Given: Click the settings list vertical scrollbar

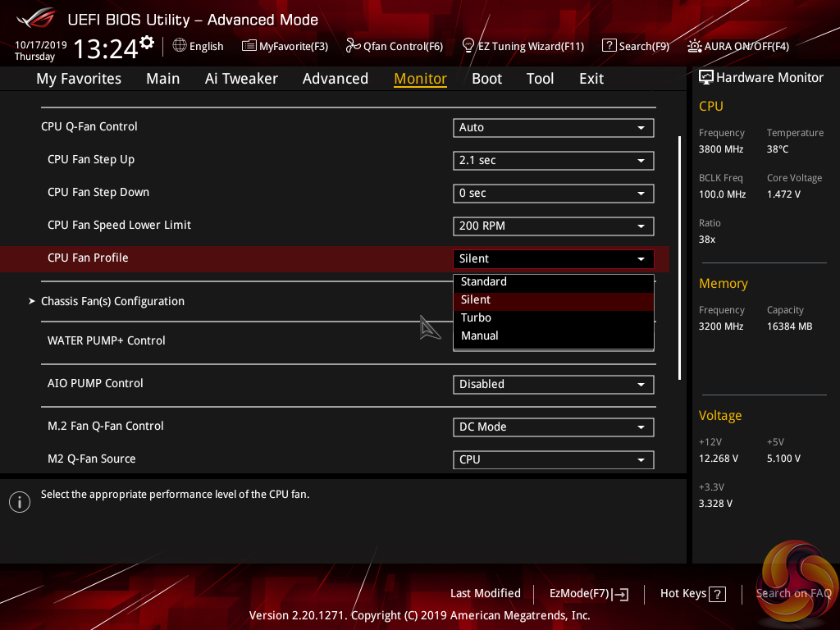Looking at the screenshot, I should pos(679,258).
